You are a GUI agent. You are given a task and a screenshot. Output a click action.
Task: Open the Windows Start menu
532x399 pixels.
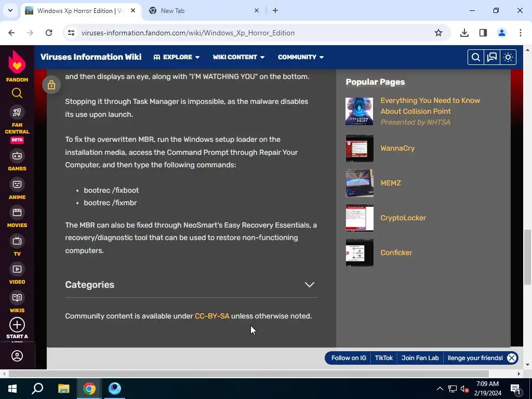point(12,389)
